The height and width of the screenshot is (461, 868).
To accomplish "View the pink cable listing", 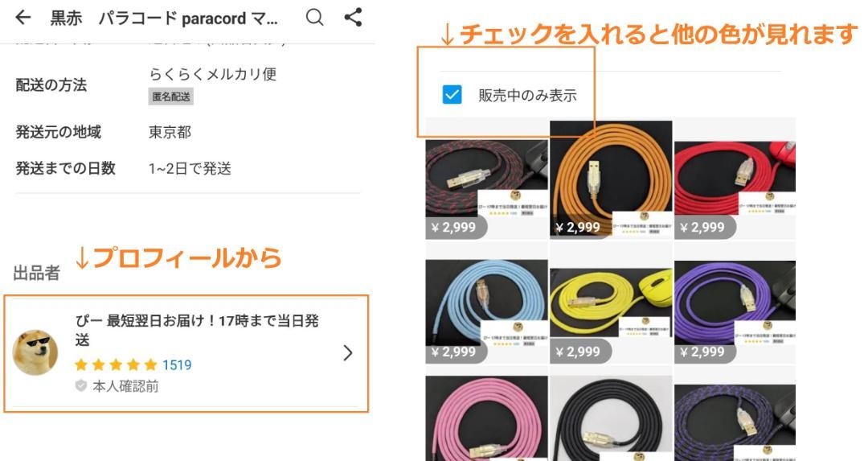I will coord(486,418).
